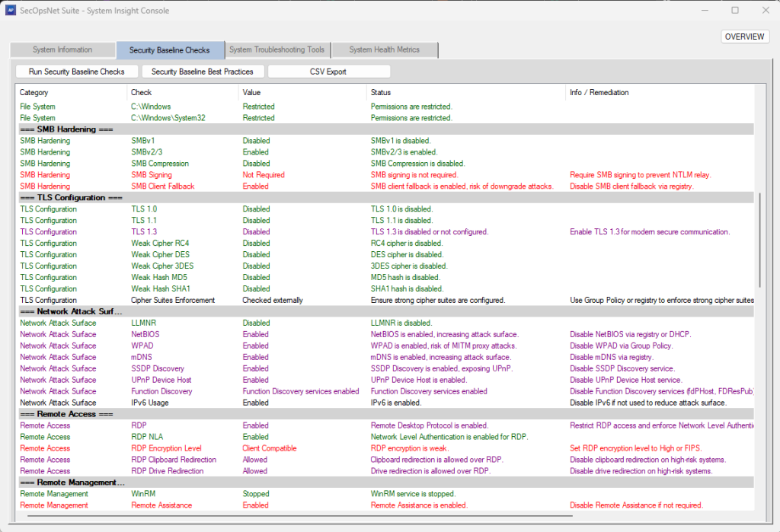
Task: Select the TLS 1.3 check row
Action: pyautogui.click(x=143, y=232)
